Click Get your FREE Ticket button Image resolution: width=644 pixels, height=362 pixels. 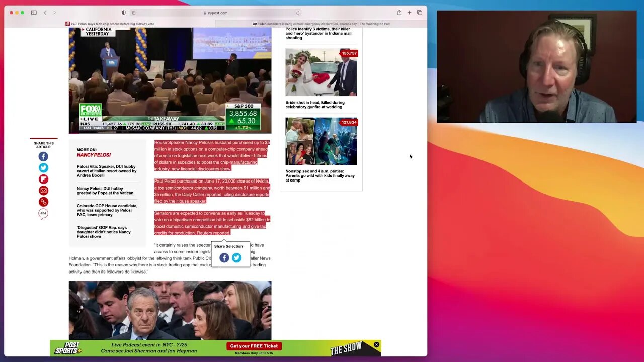(x=254, y=346)
